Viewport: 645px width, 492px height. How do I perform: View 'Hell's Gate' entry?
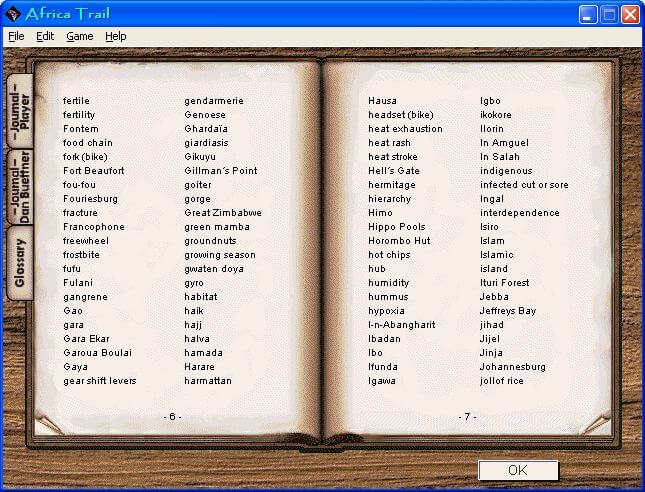click(394, 171)
